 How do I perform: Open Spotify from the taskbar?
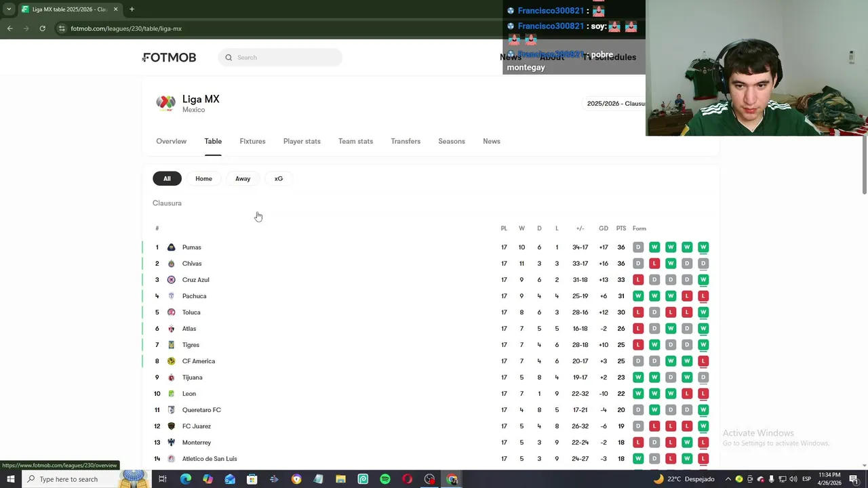pyautogui.click(x=385, y=479)
